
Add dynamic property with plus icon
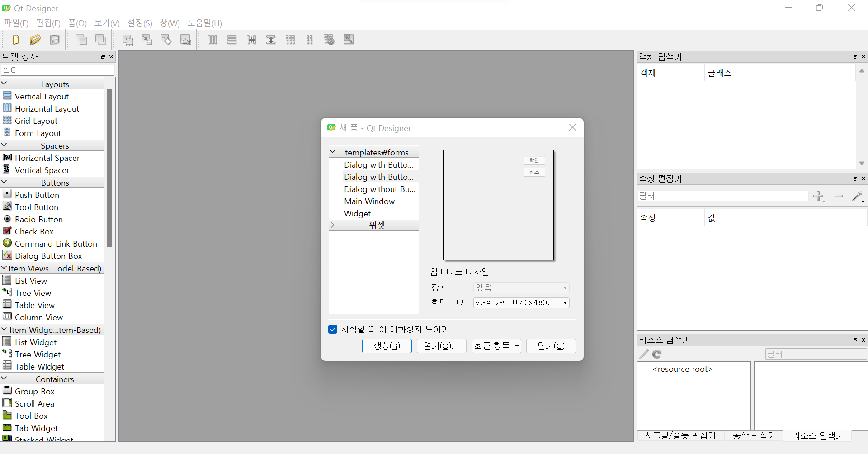pos(819,196)
